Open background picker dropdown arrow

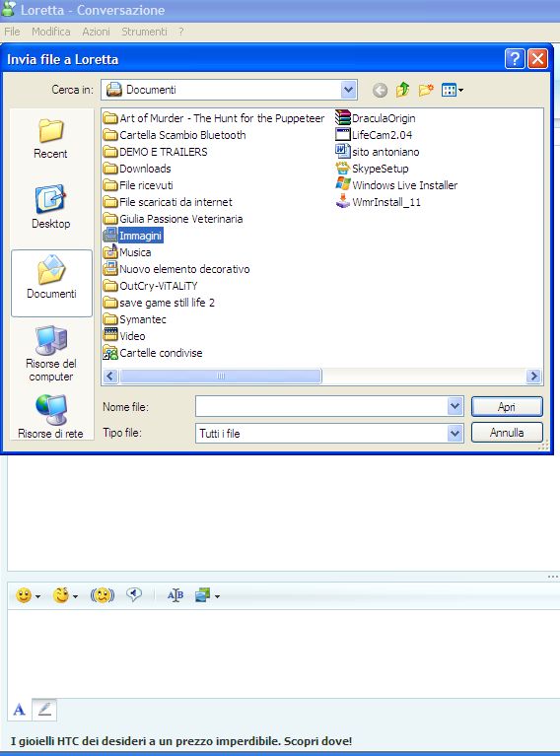[x=217, y=597]
